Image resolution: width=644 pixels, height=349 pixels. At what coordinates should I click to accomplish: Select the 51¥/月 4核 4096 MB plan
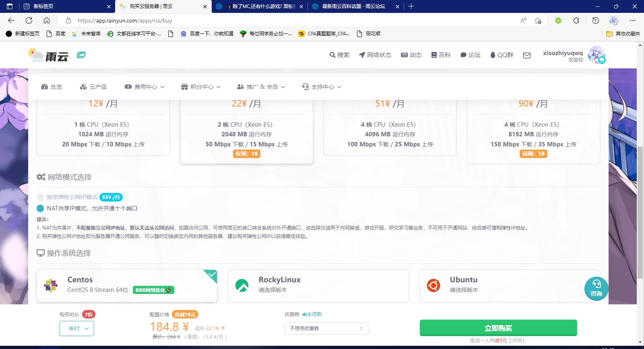[390, 127]
